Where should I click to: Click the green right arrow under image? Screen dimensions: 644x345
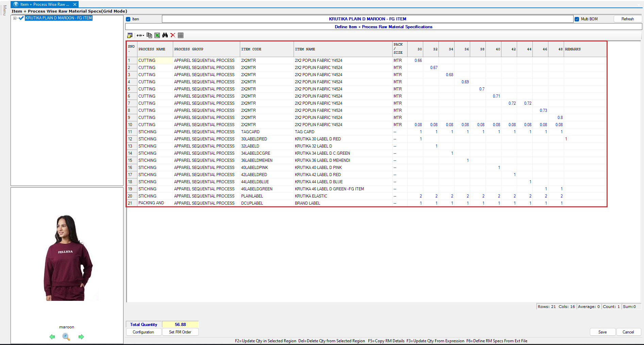pos(81,337)
